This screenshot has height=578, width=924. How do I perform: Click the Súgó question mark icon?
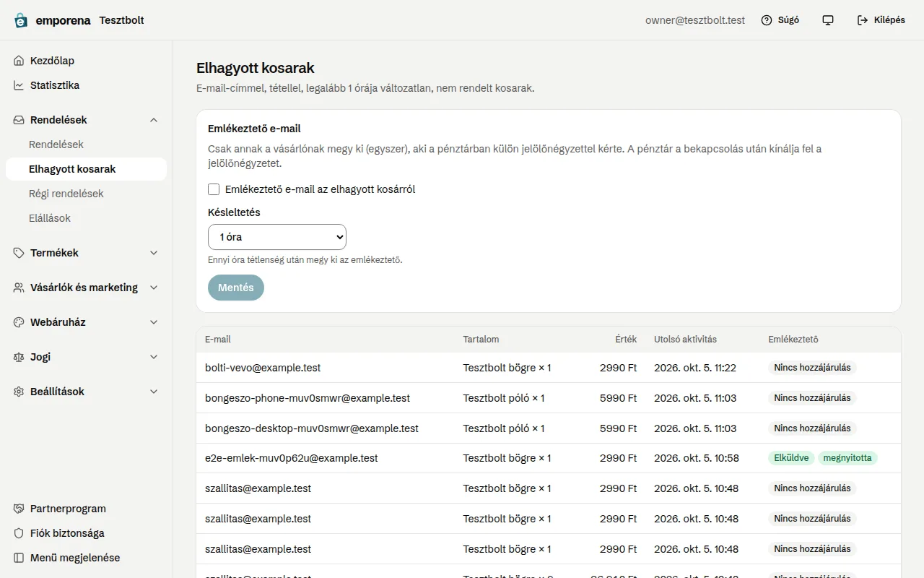(767, 20)
